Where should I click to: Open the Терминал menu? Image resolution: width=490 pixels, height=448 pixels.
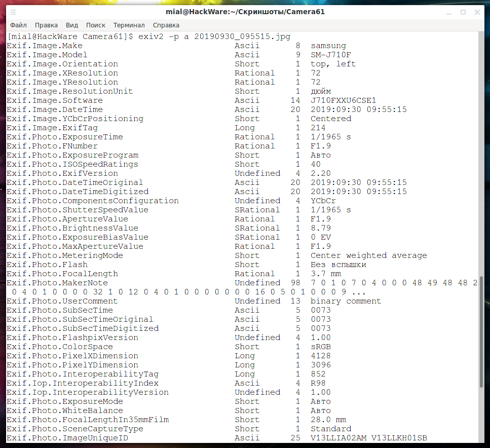click(x=129, y=25)
